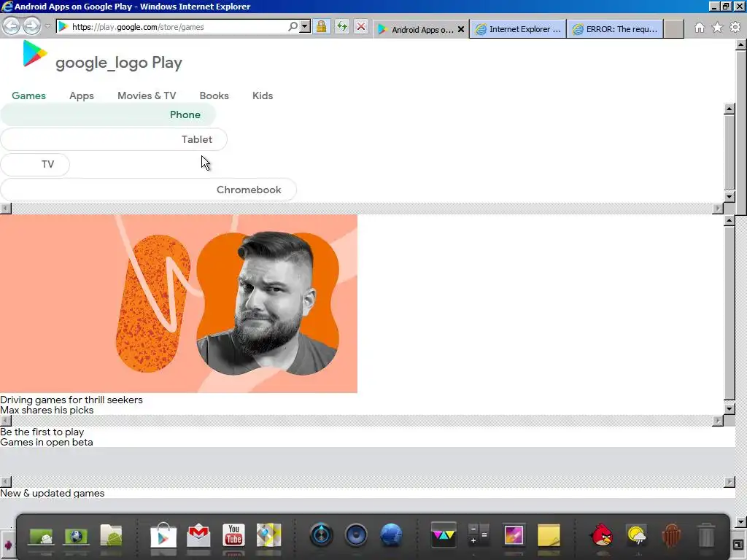
Task: Click the Google Play logo triangle
Action: [35, 53]
